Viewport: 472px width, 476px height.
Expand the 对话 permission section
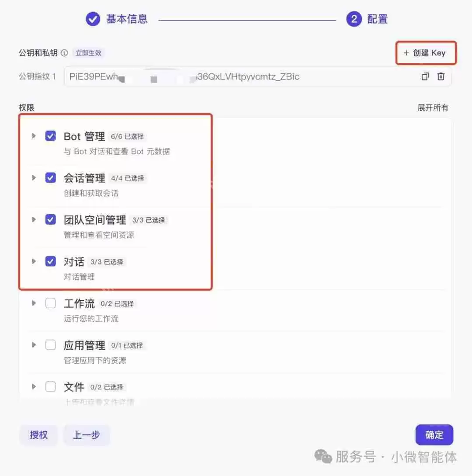(34, 261)
